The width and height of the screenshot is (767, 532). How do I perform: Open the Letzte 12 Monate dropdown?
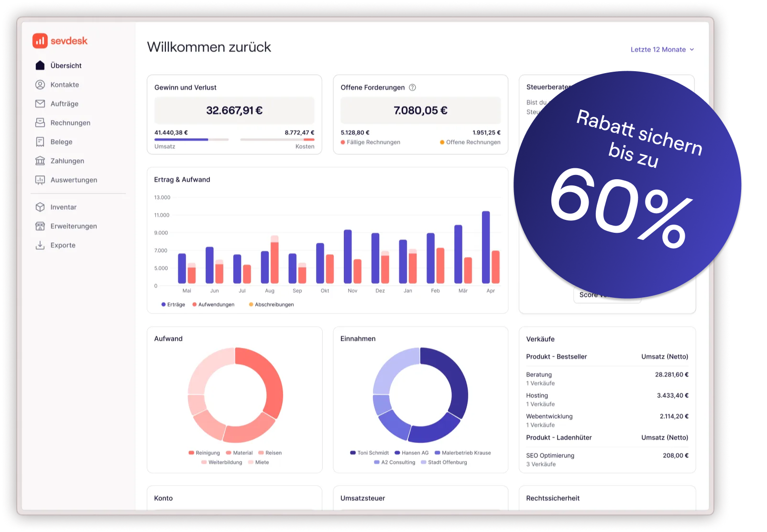tap(662, 49)
